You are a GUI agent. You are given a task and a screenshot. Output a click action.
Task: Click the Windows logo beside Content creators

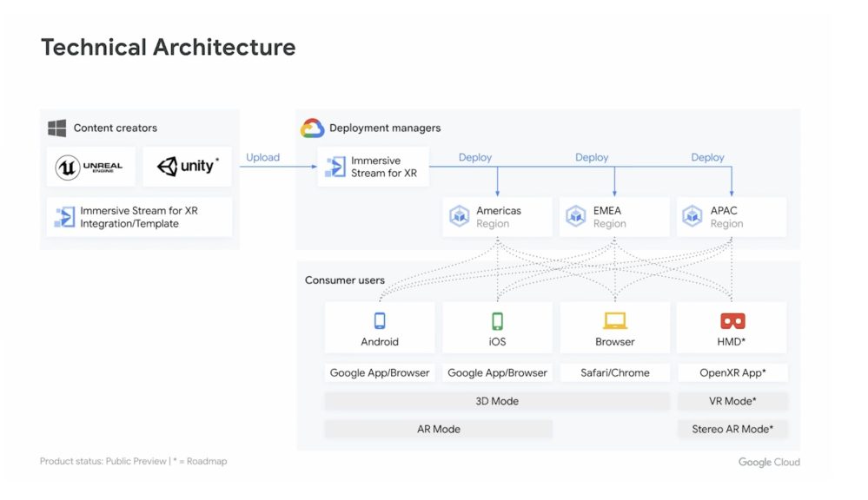(x=56, y=128)
